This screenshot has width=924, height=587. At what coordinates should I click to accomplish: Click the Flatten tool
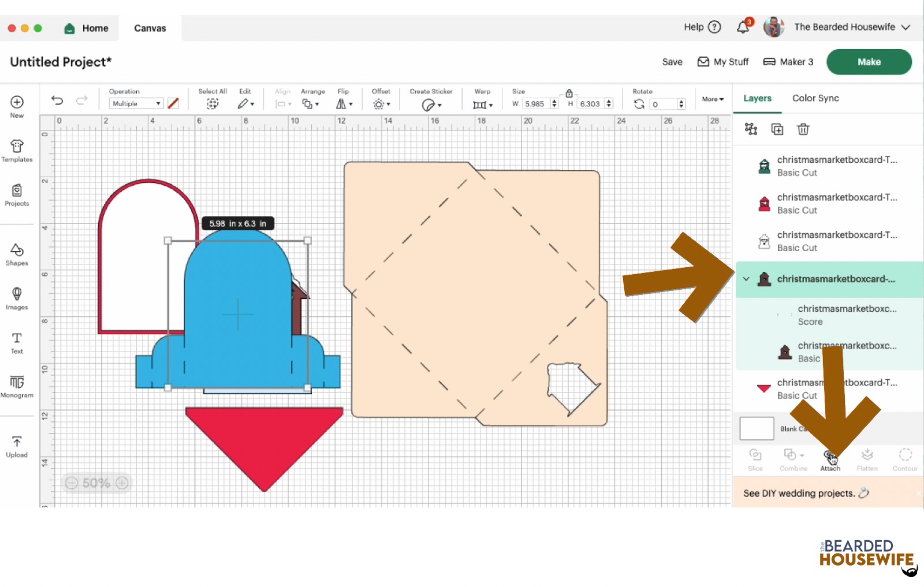[867, 459]
